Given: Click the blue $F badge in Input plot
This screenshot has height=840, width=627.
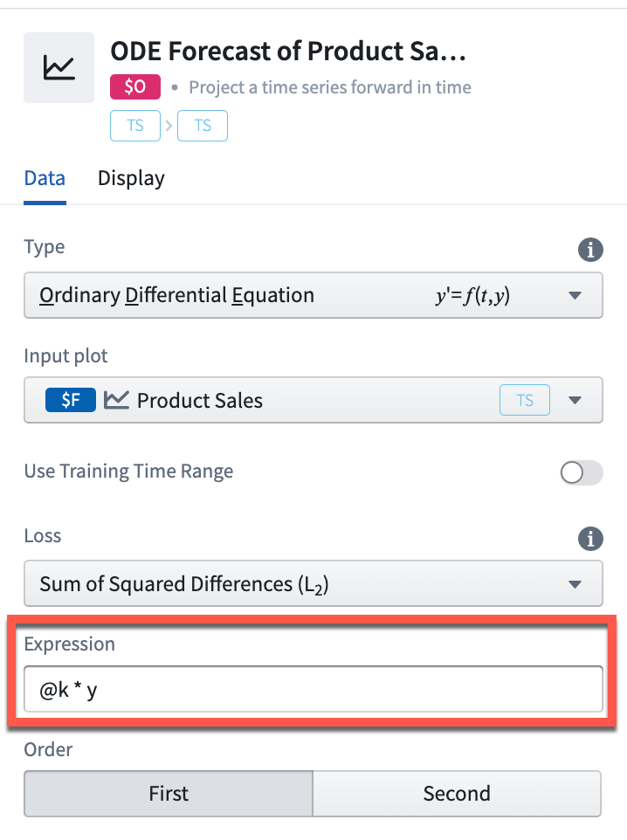Looking at the screenshot, I should (x=71, y=400).
